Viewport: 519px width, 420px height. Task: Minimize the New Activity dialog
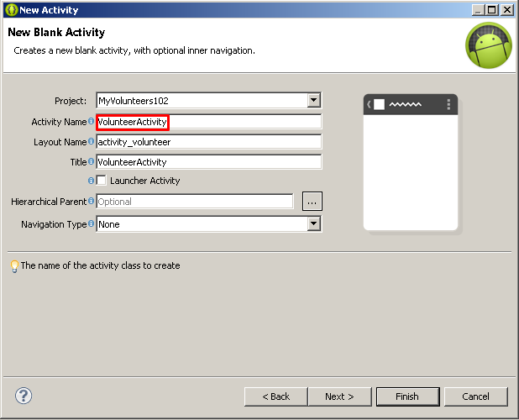coord(478,10)
